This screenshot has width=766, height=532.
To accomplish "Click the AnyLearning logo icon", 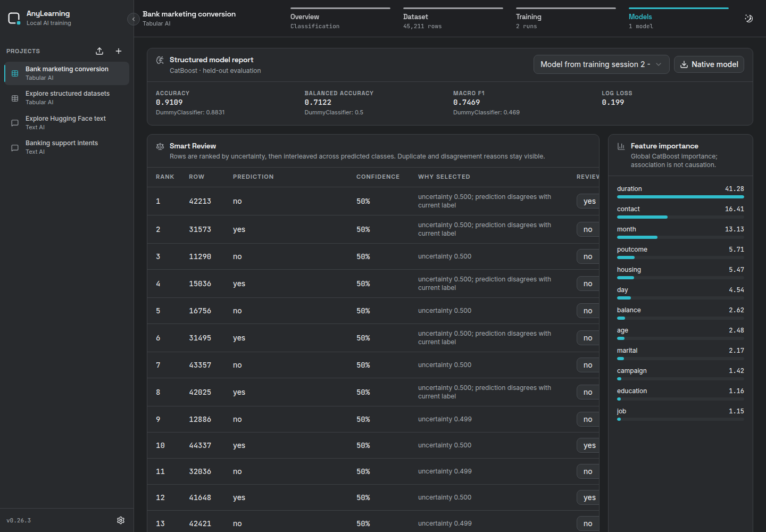I will coord(14,19).
